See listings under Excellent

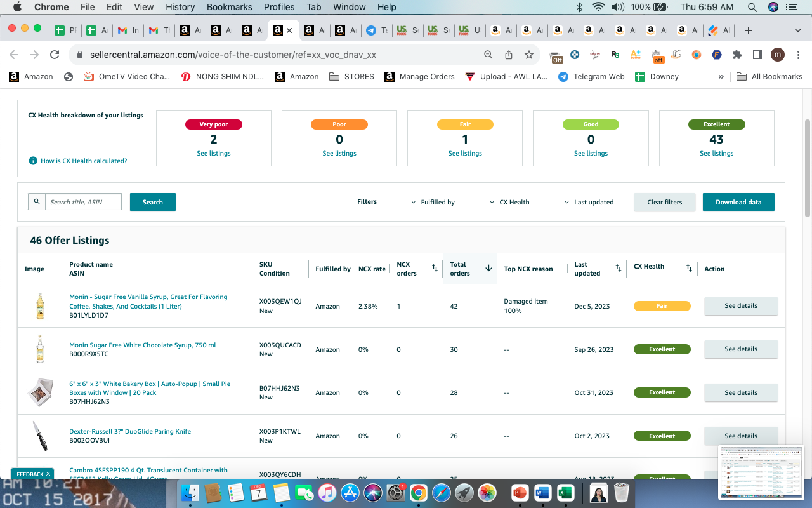click(x=717, y=153)
